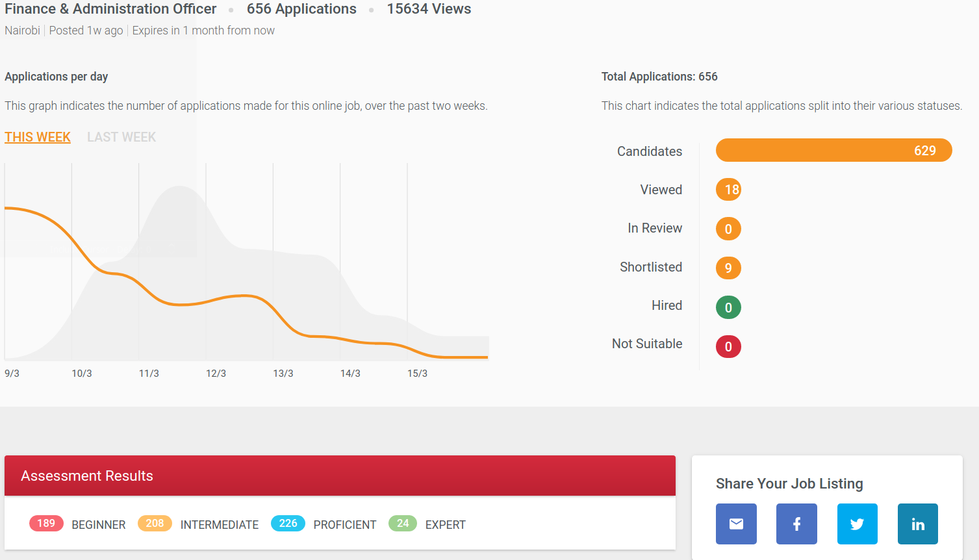Click the 656 Applications heading text

[301, 9]
